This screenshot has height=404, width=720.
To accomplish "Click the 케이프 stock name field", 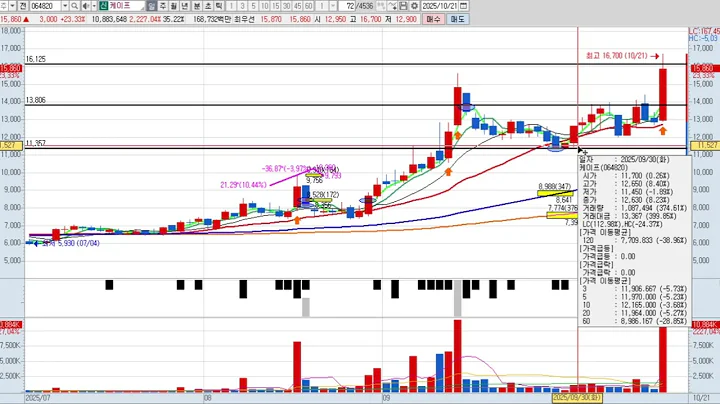I will tap(126, 6).
